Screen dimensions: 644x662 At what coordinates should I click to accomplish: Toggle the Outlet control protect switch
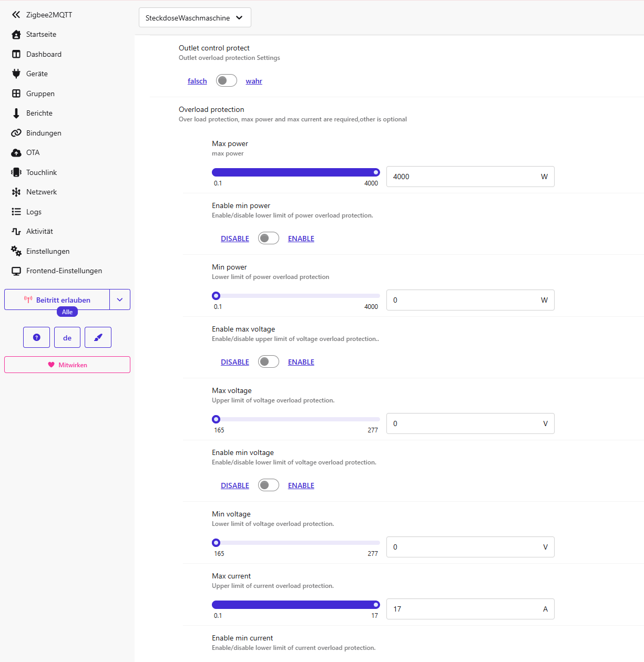point(226,80)
